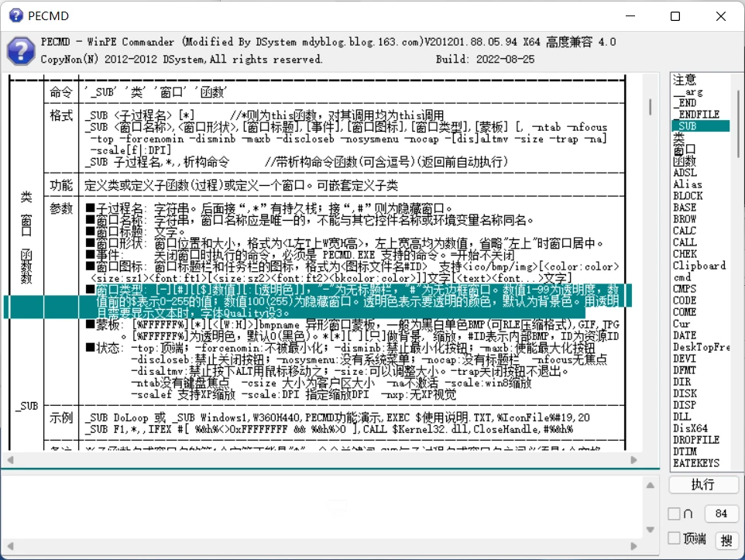
Task: Select Alias in the command list
Action: click(687, 184)
